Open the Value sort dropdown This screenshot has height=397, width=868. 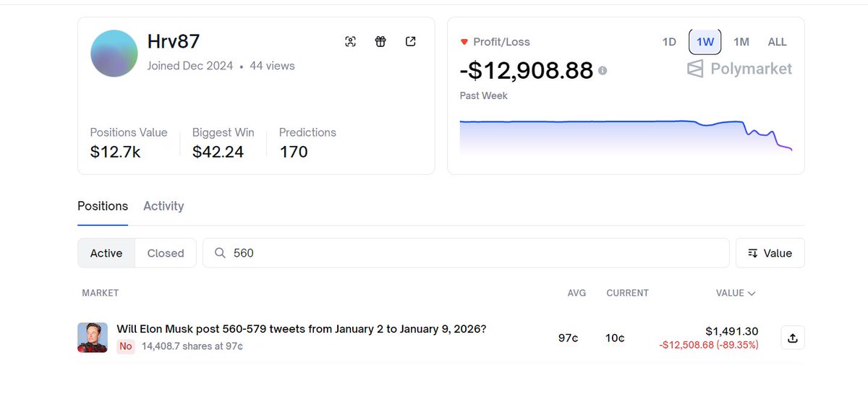770,253
